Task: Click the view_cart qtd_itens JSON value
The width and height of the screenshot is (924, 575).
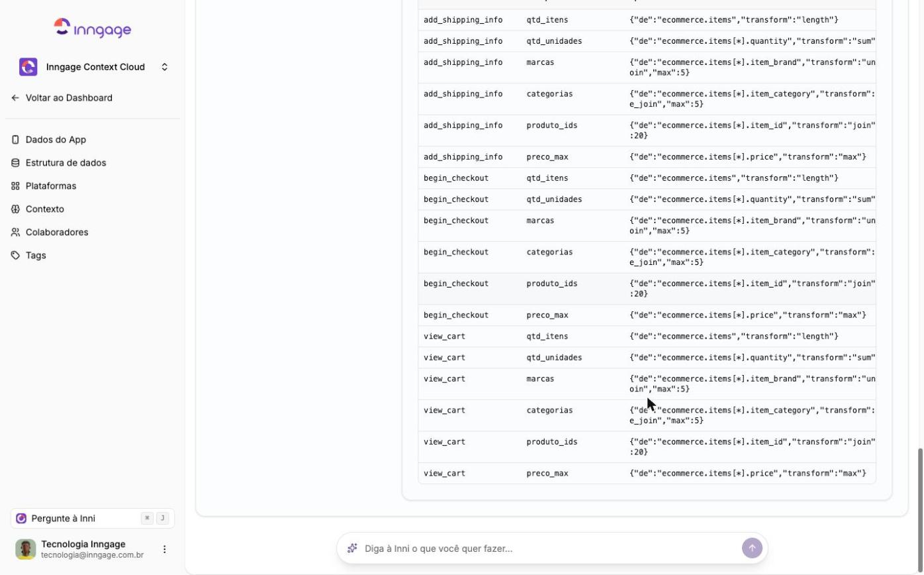Action: click(734, 337)
